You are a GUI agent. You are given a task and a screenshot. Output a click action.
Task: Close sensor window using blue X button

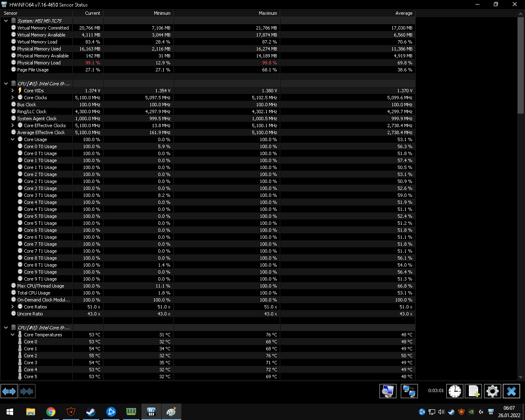[511, 391]
